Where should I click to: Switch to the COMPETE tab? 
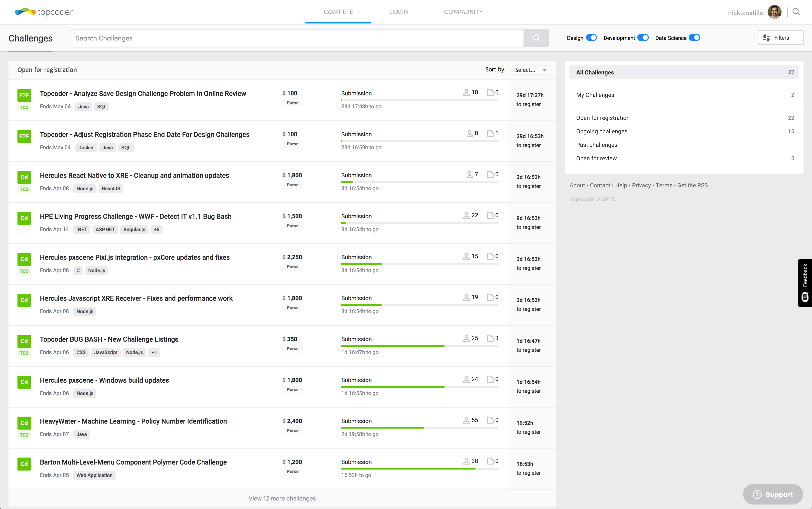(338, 12)
